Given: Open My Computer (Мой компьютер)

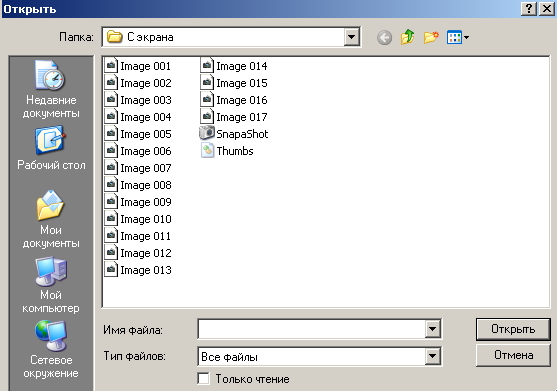Looking at the screenshot, I should 51,285.
